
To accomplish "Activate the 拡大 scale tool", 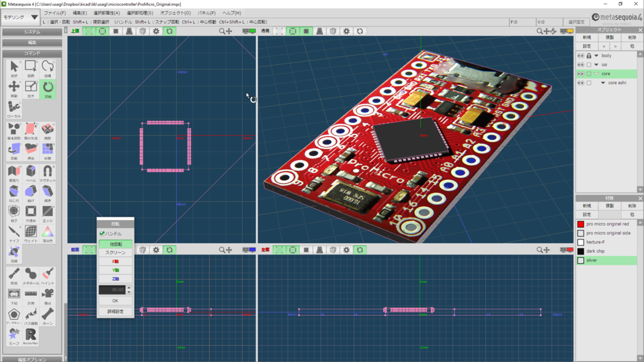I will point(31,89).
